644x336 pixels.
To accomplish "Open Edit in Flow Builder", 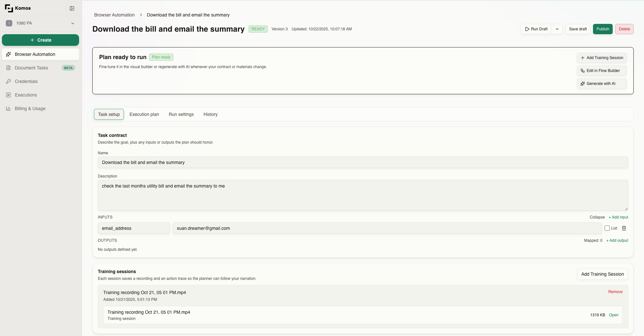I will pos(601,71).
